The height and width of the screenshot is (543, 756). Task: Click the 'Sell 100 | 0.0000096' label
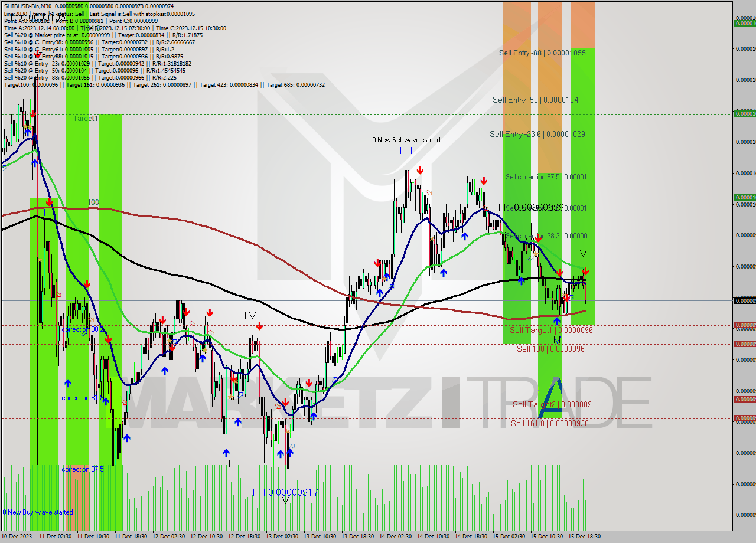(x=550, y=349)
